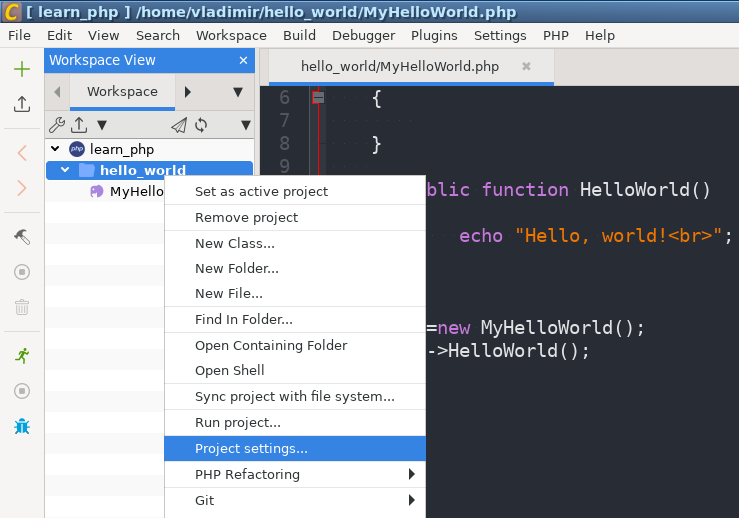
Task: Open the PHP menu
Action: [556, 35]
